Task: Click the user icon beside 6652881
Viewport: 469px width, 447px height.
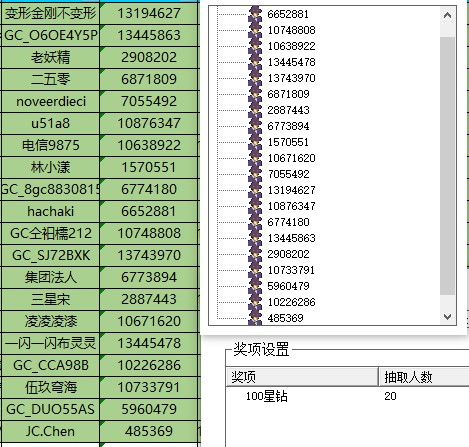Action: pyautogui.click(x=255, y=14)
